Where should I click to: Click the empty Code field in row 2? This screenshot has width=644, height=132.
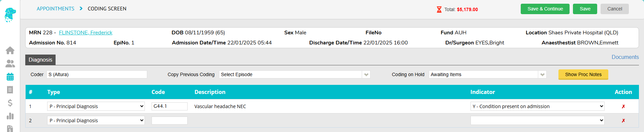click(x=169, y=121)
